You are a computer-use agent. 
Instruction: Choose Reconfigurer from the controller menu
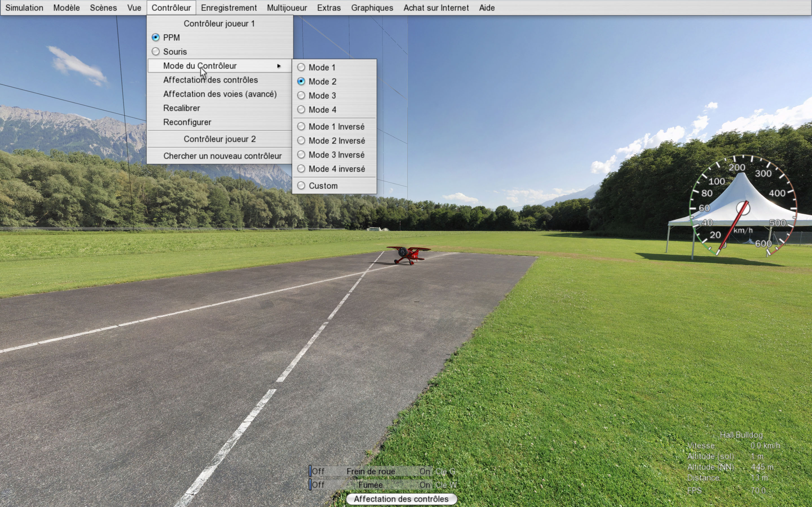click(187, 123)
